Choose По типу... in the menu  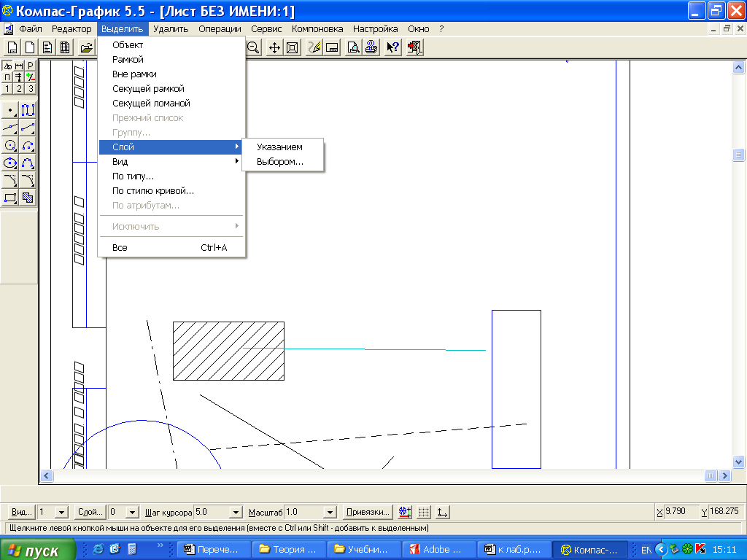[171, 176]
